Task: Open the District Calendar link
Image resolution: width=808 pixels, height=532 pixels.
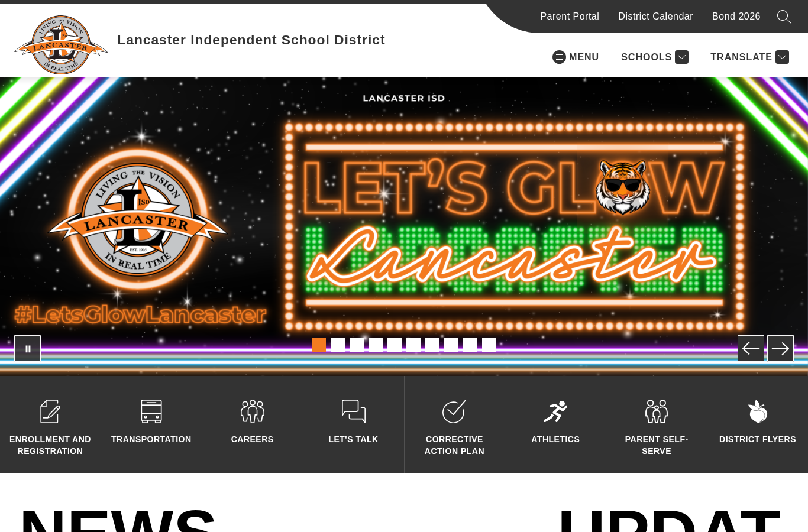Action: (x=655, y=17)
